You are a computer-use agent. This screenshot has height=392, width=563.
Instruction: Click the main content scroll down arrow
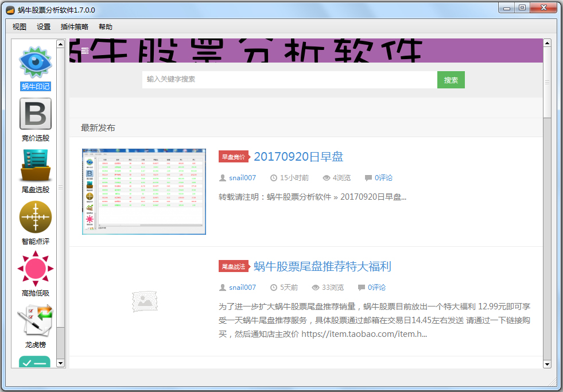[x=547, y=364]
